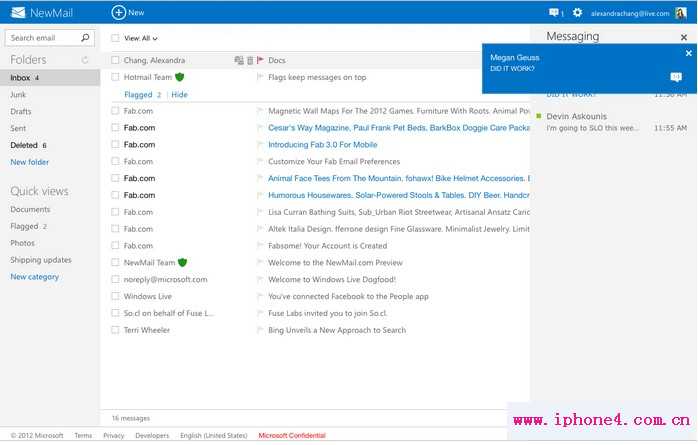
Task: Click the NewMail envelope logo
Action: tap(18, 12)
